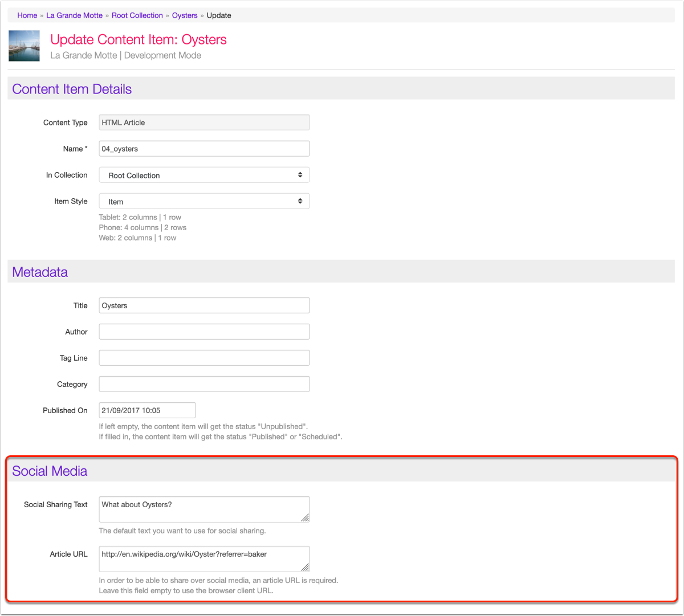Image resolution: width=684 pixels, height=616 pixels.
Task: Click the 'Update' breadcrumb text
Action: coord(219,15)
